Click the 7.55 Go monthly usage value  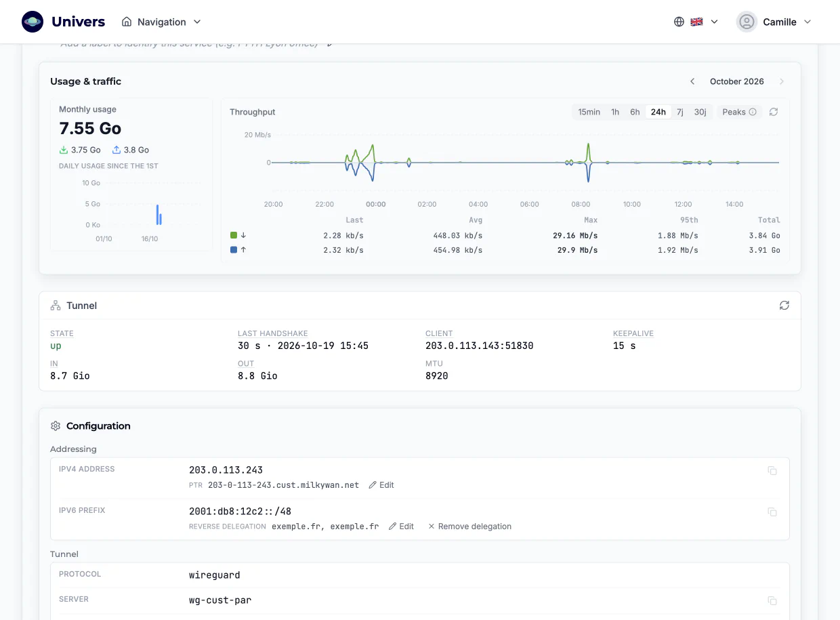pos(90,129)
